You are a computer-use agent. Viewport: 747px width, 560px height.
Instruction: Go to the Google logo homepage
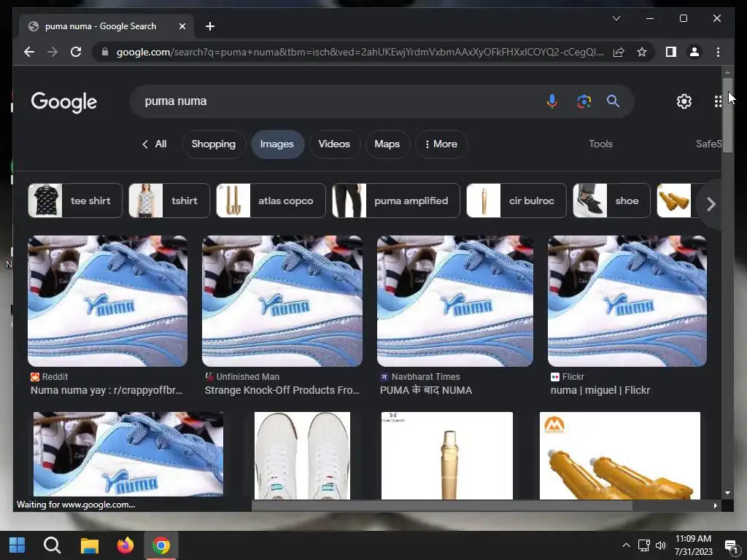coord(64,102)
